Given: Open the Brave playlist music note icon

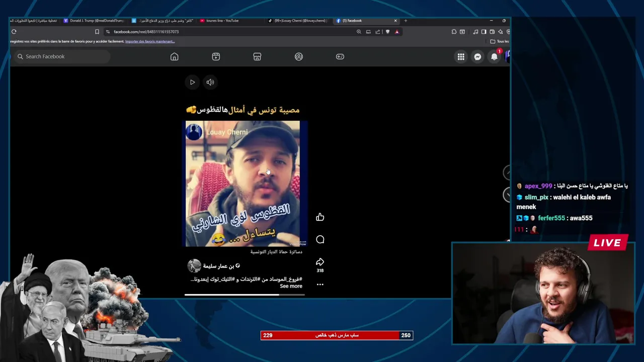Looking at the screenshot, I should click(476, 32).
